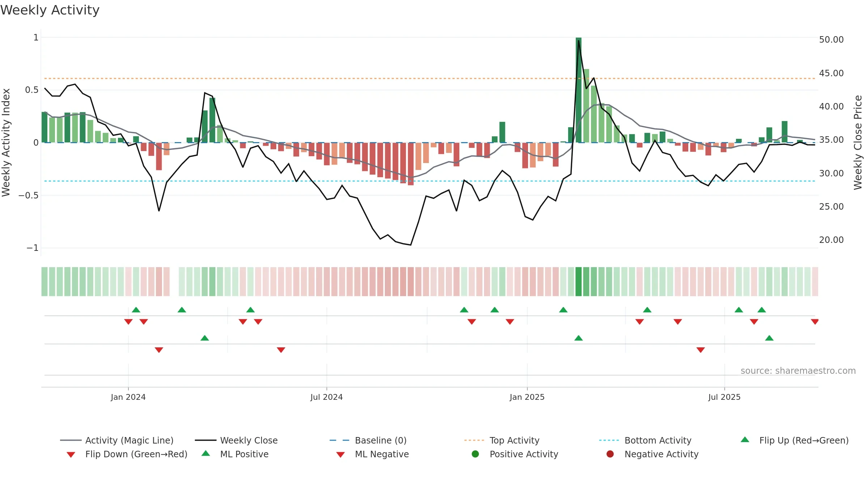Viewport: 868px width, 488px height.
Task: Click the Jul 2025 x-axis label
Action: (724, 397)
